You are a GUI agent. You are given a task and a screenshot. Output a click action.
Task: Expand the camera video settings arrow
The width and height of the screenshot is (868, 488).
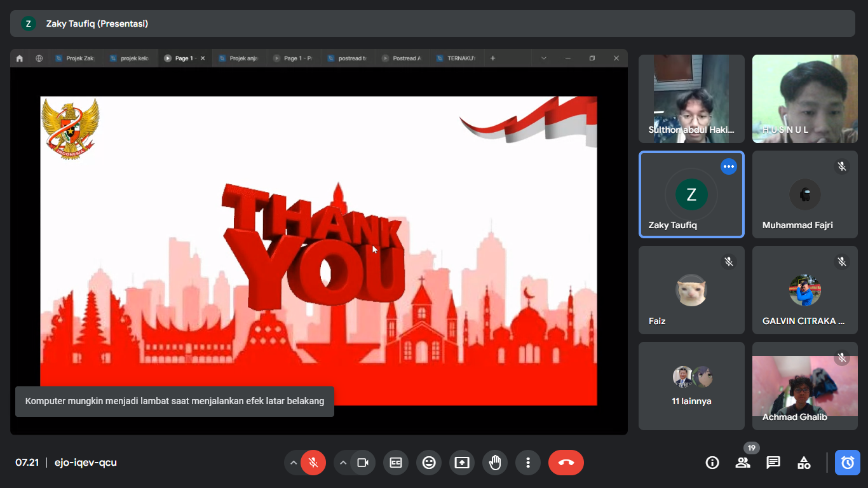click(x=343, y=463)
